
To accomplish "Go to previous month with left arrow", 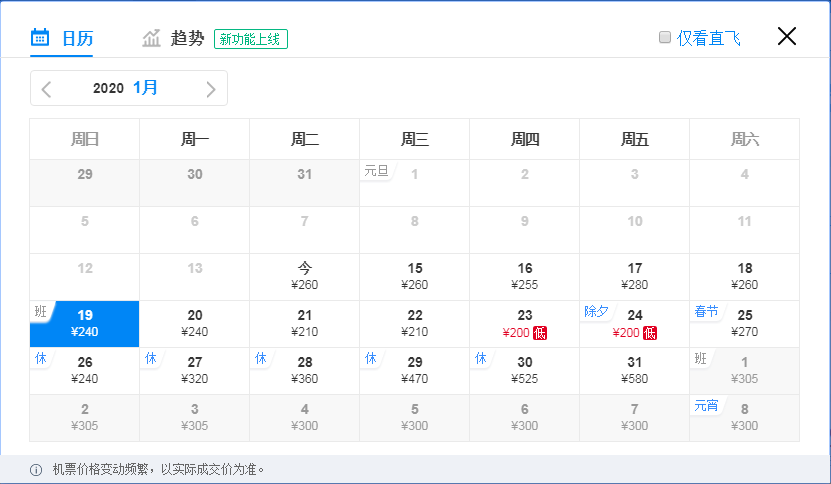I will click(46, 89).
